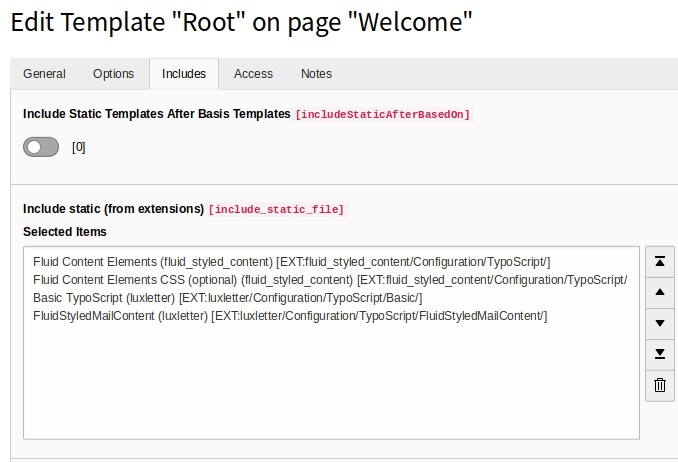Click the [0] toggle value label

[x=79, y=148]
